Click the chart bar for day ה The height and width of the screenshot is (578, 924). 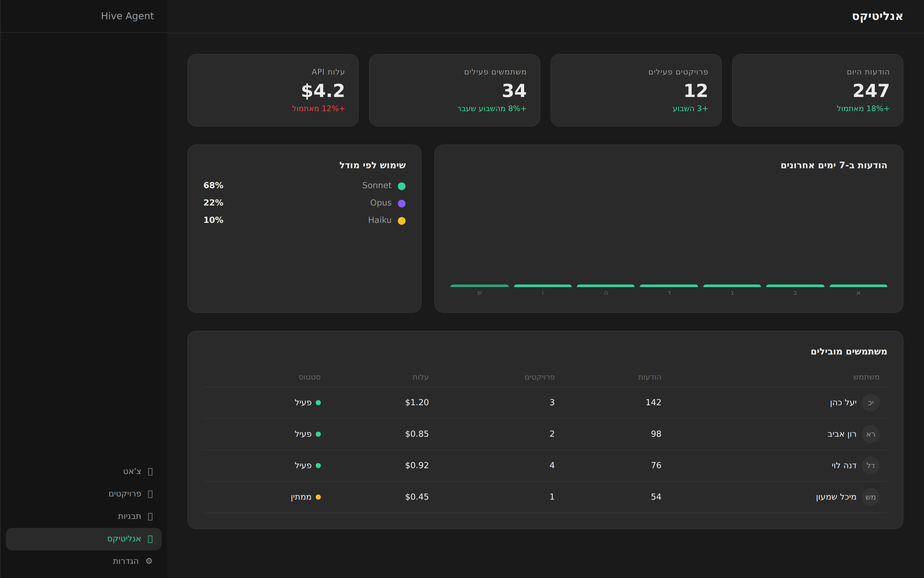(605, 285)
